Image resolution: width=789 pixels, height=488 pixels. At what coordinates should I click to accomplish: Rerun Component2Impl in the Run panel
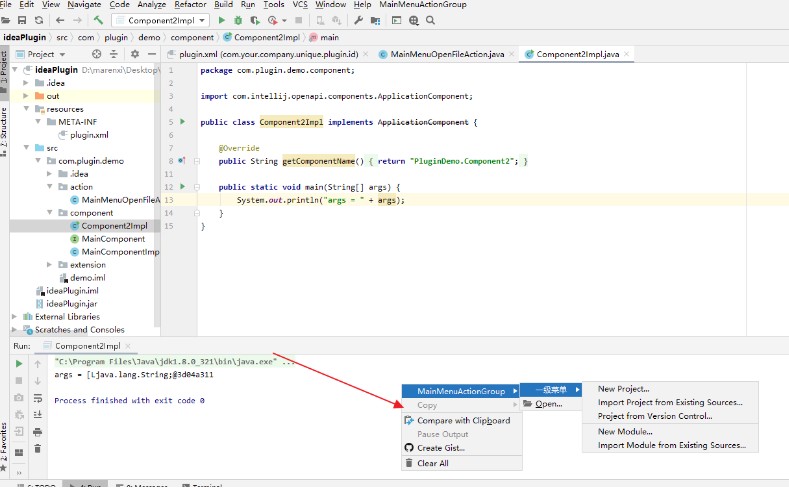pos(19,363)
